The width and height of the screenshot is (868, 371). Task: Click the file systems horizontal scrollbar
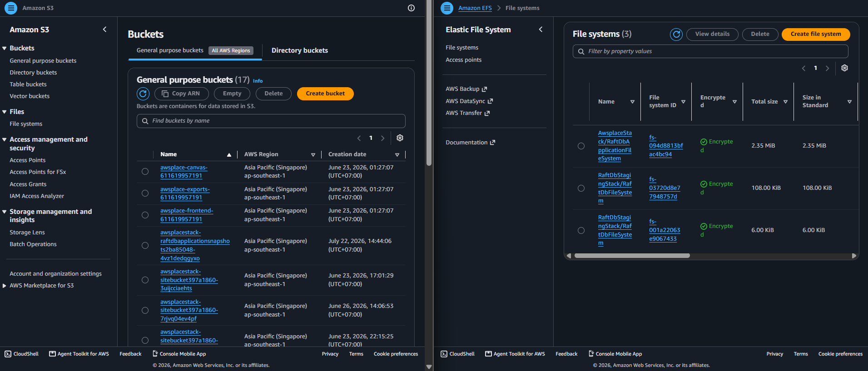click(x=632, y=256)
